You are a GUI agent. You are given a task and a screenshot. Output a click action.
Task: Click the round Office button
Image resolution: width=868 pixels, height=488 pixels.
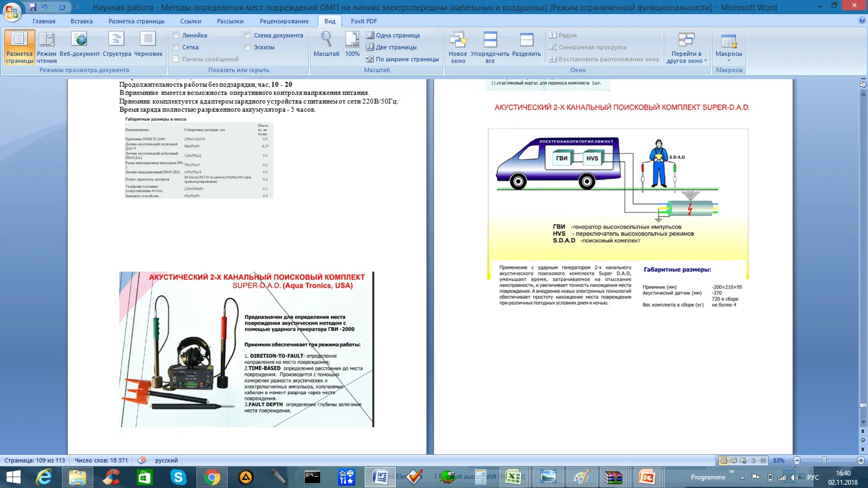(x=11, y=11)
